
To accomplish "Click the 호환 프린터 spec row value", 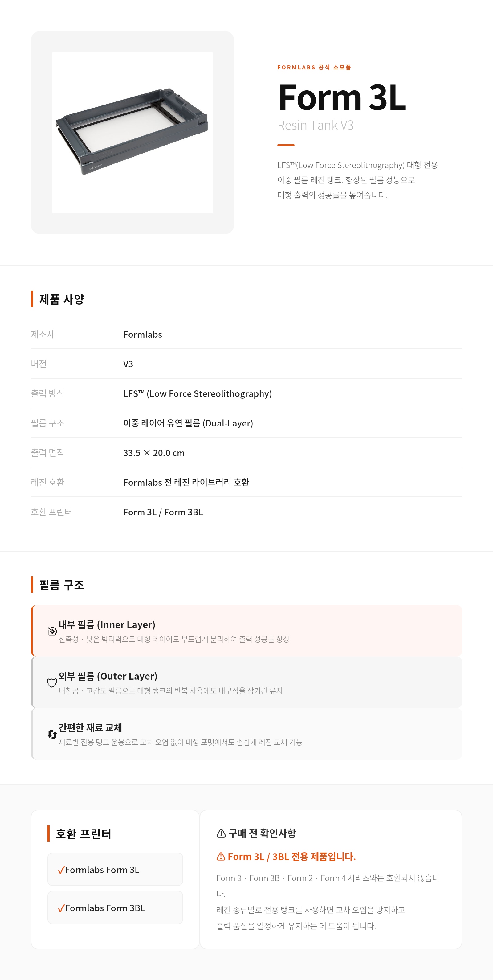I will 163,512.
